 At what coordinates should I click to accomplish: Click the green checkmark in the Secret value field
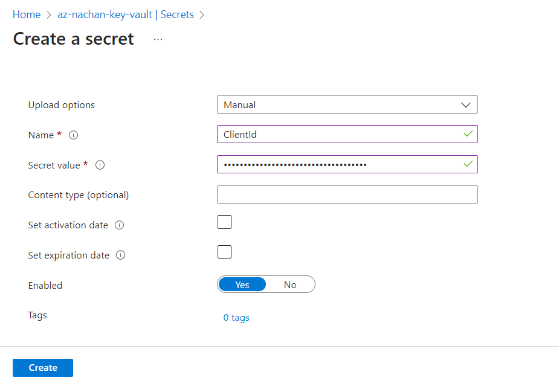[468, 164]
